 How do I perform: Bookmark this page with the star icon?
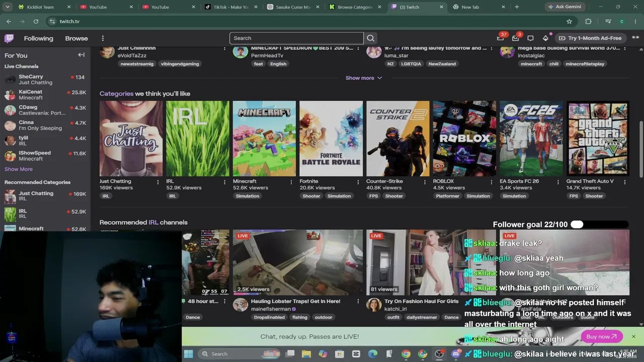click(x=569, y=22)
